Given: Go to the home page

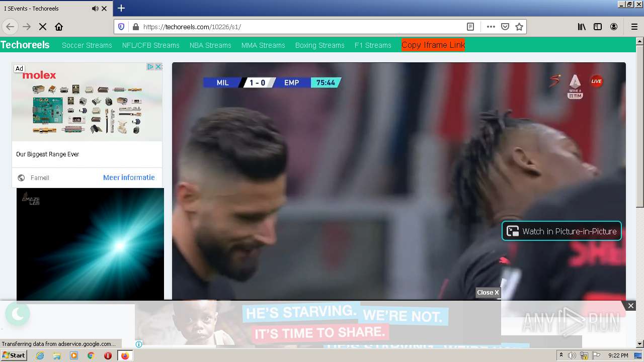Looking at the screenshot, I should tap(59, 27).
